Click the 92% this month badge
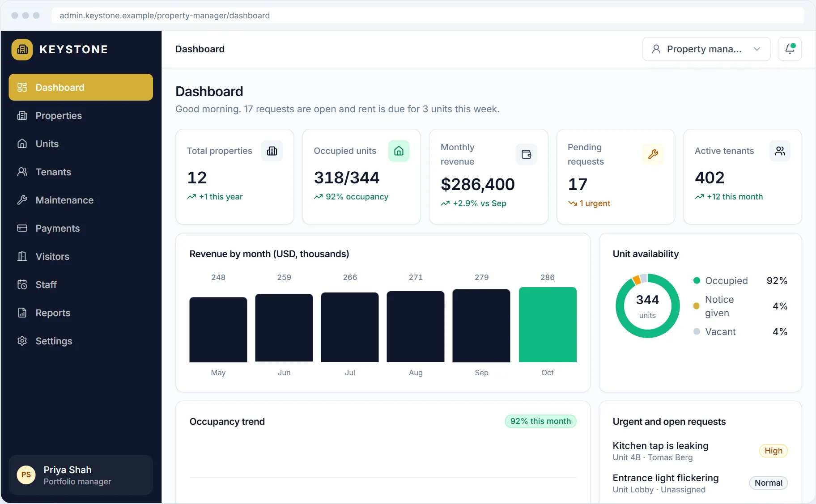This screenshot has height=504, width=816. click(540, 421)
